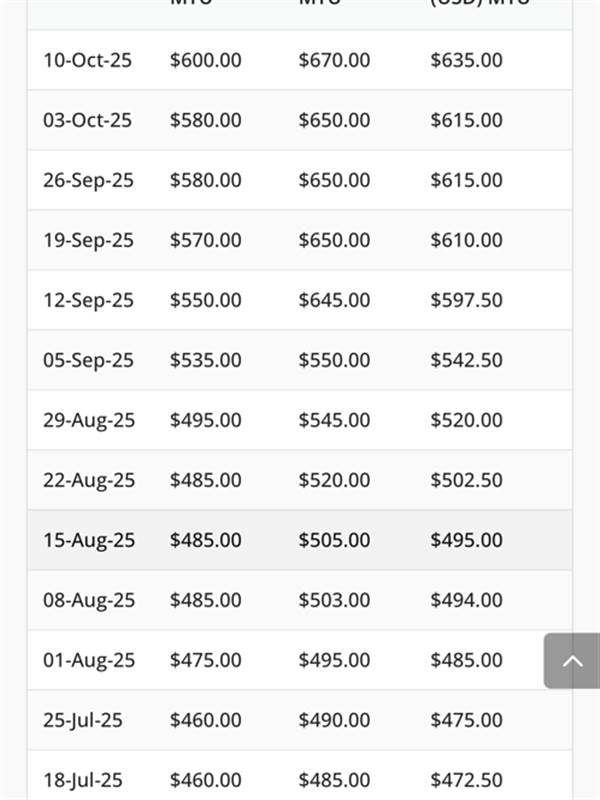This screenshot has width=600, height=800.
Task: Select the $503.00 price cell
Action: pyautogui.click(x=334, y=600)
